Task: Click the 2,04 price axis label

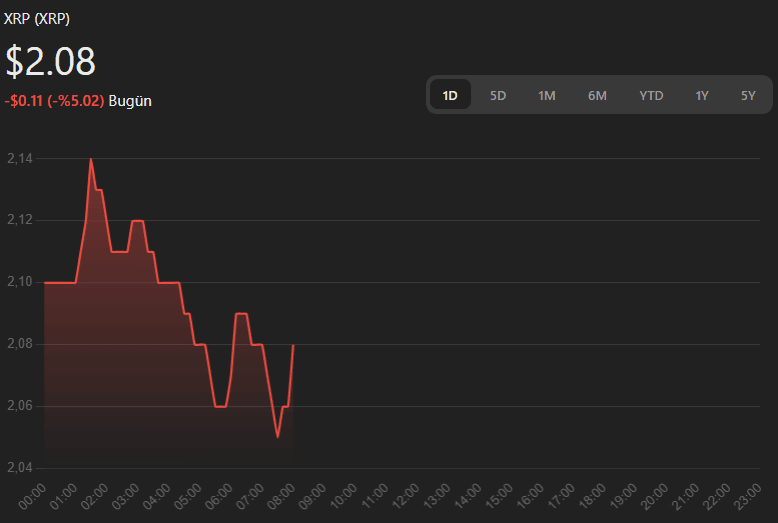Action: (x=19, y=468)
